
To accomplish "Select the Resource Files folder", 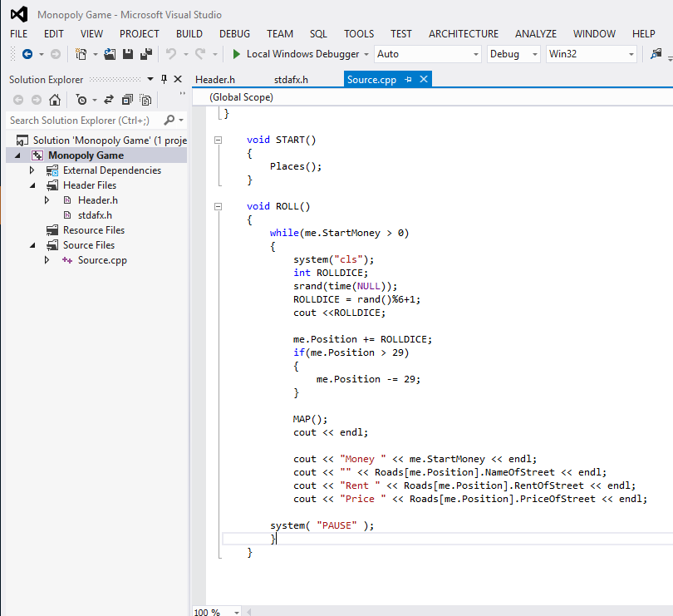I will pos(94,230).
